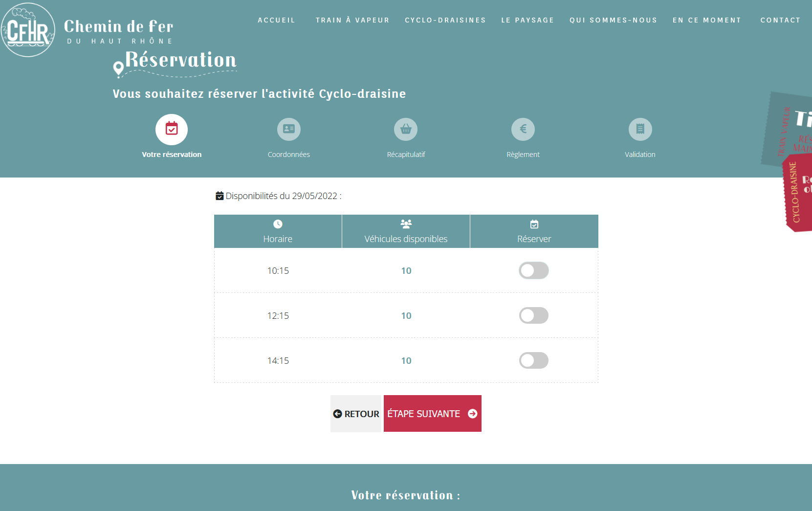
Task: Proceed with Étape Suivante button
Action: point(432,414)
